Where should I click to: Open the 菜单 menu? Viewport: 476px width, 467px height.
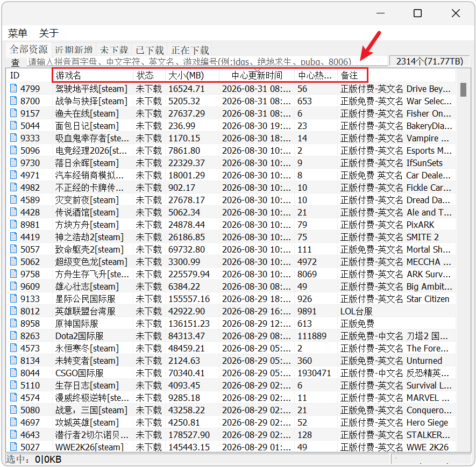pyautogui.click(x=18, y=33)
